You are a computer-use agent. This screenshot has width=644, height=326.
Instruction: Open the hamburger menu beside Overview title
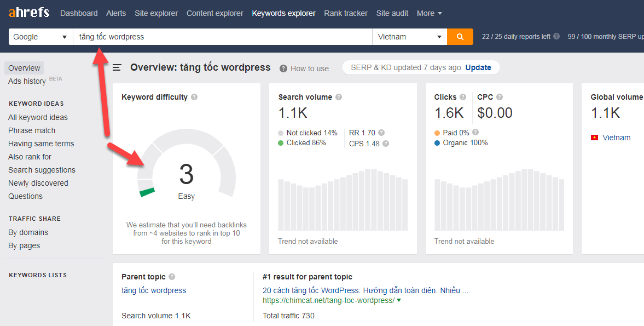click(x=117, y=67)
